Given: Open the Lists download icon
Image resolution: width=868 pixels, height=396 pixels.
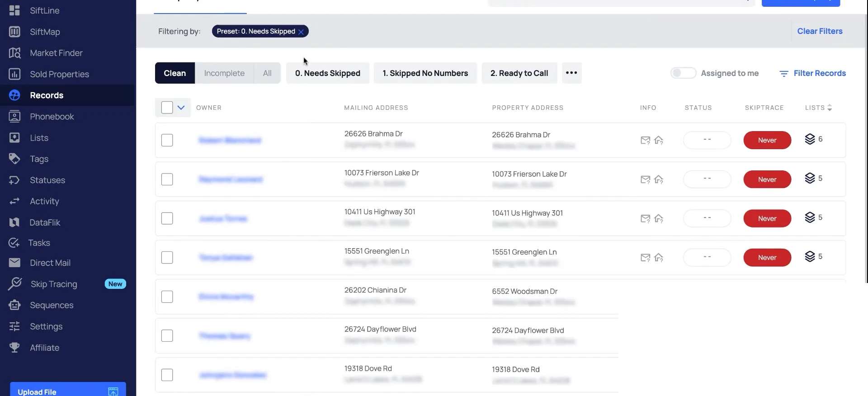Looking at the screenshot, I should pos(14,138).
